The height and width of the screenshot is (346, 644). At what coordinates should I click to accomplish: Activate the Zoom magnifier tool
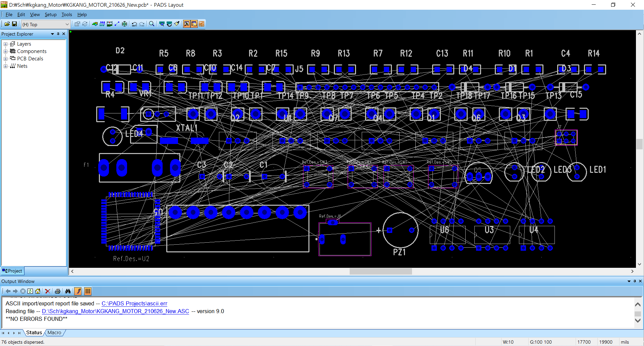pos(152,24)
